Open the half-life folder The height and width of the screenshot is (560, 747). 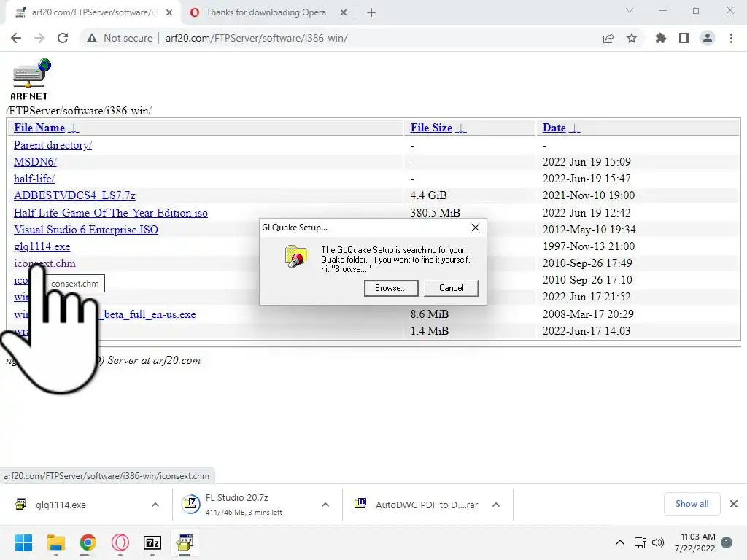pos(34,179)
